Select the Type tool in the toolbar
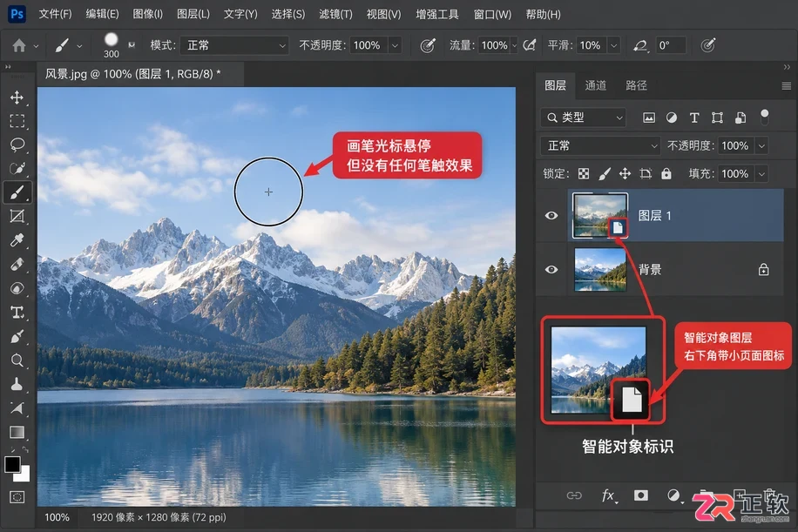The height and width of the screenshot is (532, 798). coord(17,313)
